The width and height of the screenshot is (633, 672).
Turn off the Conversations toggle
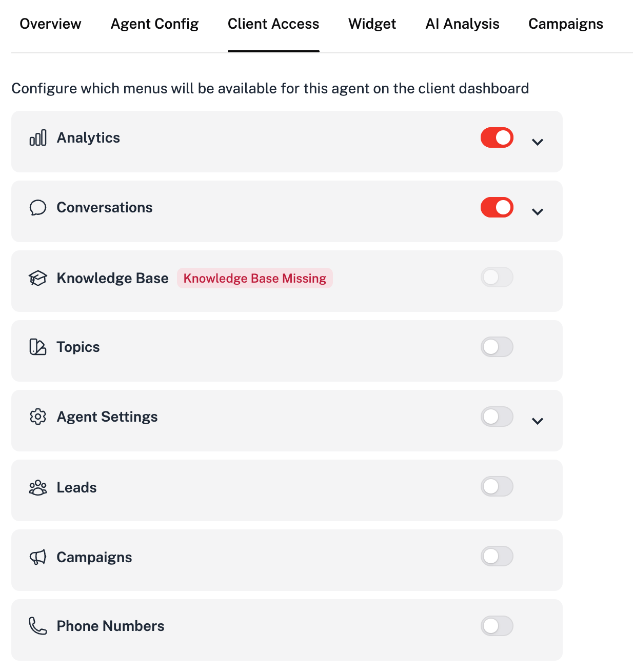click(x=497, y=207)
